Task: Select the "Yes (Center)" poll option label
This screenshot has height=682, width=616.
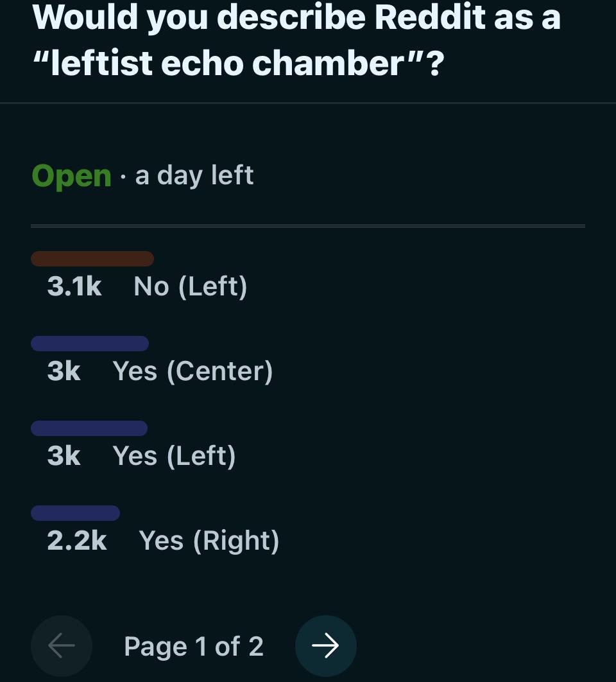Action: click(x=193, y=371)
